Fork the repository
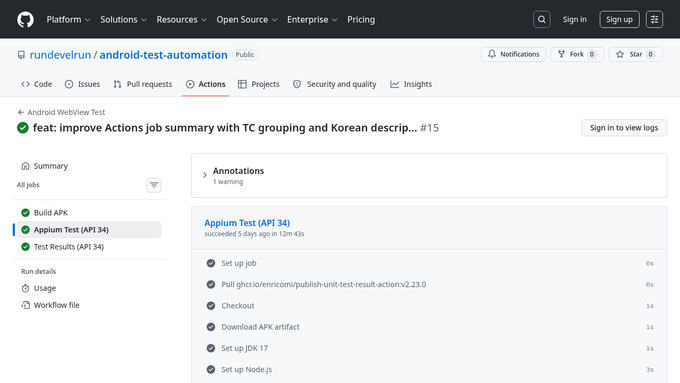Viewport: 680px width, 383px height. pyautogui.click(x=577, y=54)
